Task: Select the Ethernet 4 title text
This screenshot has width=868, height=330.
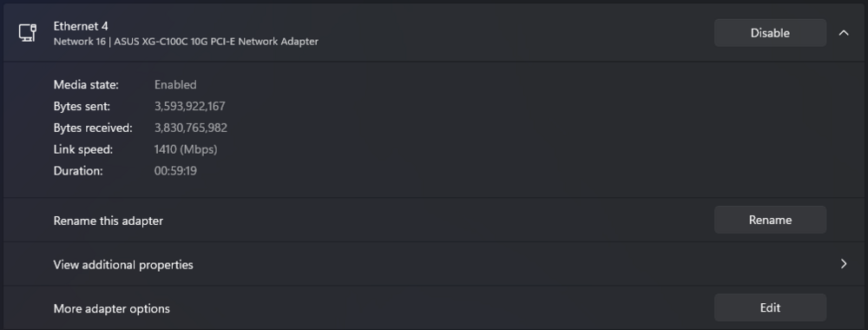Action: (81, 26)
